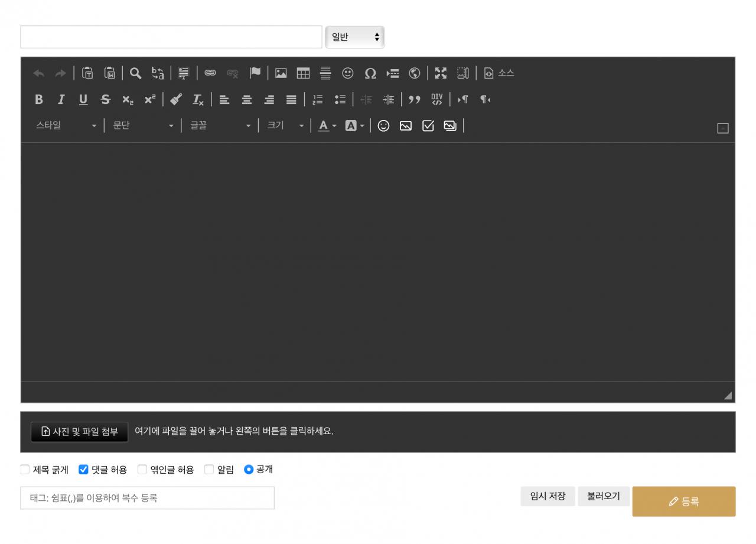
Task: Paste as plain text icon
Action: coord(87,73)
